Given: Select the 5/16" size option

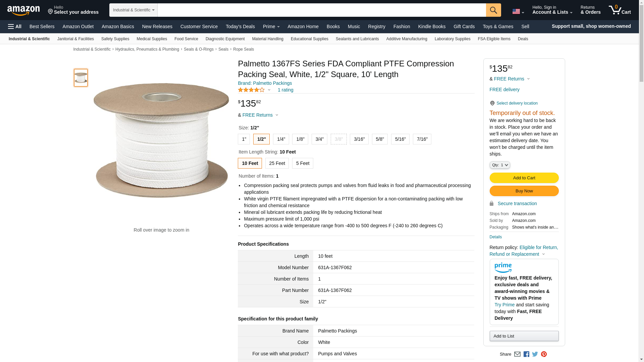Looking at the screenshot, I should 400,139.
